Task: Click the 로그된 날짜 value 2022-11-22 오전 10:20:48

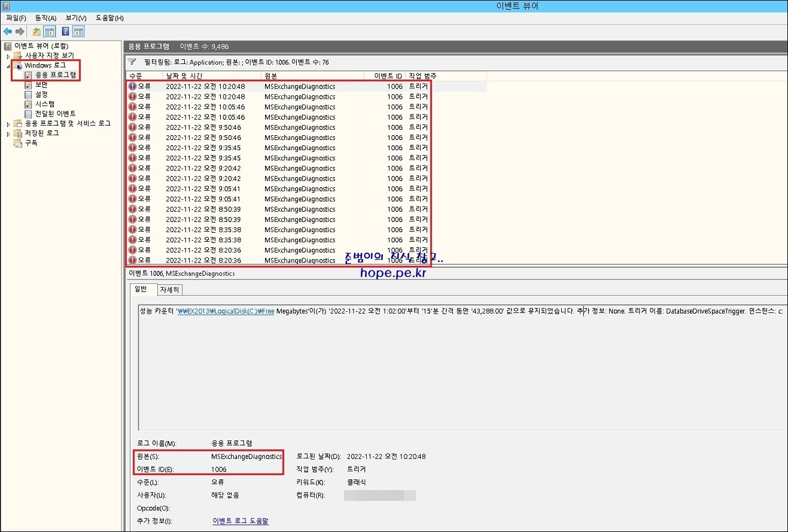Action: pos(387,457)
